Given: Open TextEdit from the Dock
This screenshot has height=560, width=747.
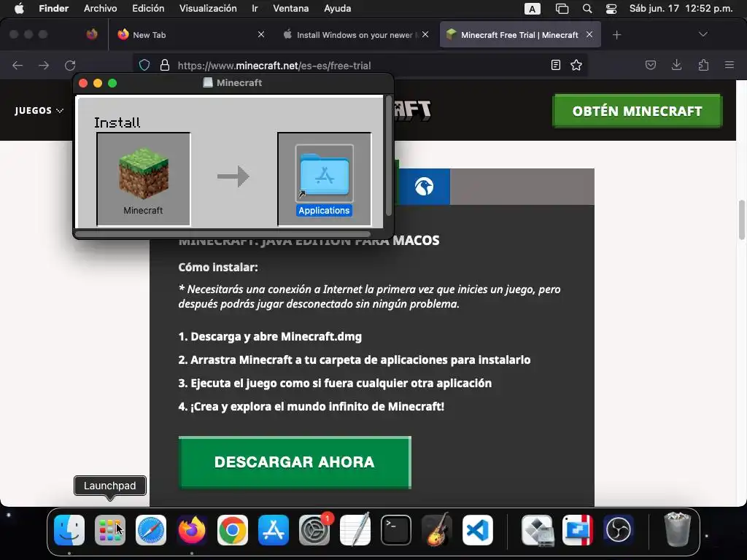Looking at the screenshot, I should coord(355,530).
